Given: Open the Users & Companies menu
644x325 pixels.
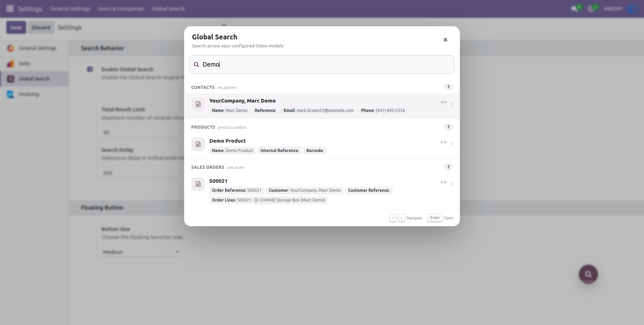Looking at the screenshot, I should click(x=121, y=9).
